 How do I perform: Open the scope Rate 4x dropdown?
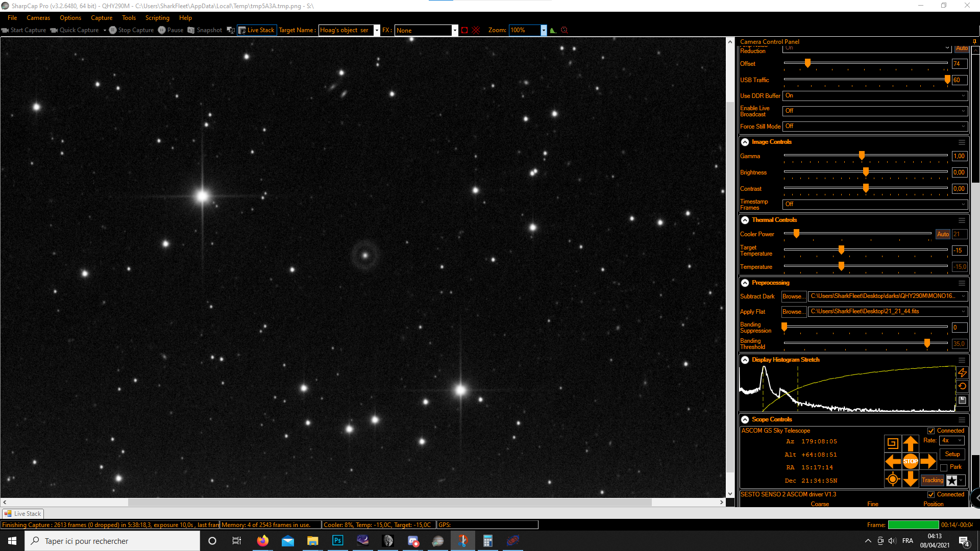click(951, 440)
